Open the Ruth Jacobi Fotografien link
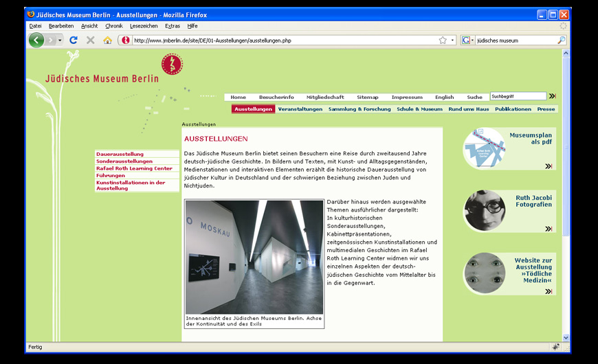Screen dimensions: 598x364 click(x=534, y=201)
